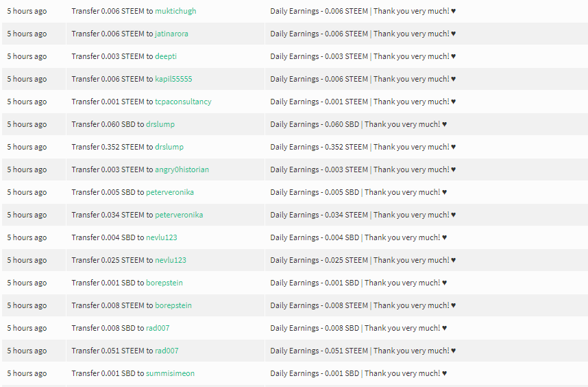Select memo 'Daily Earnings - 0.060 SBD'
The height and width of the screenshot is (387, 588).
click(315, 124)
